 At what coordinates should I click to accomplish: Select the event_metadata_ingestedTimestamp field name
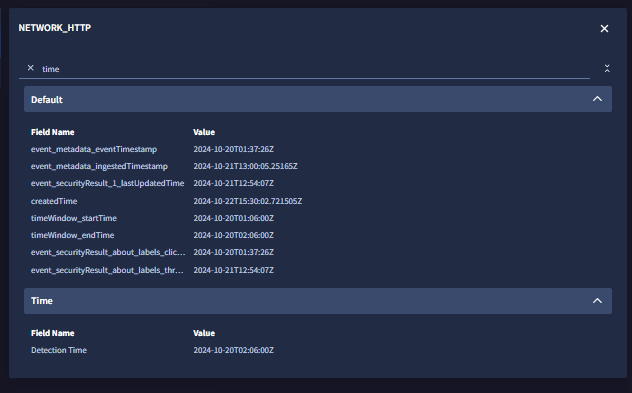99,166
